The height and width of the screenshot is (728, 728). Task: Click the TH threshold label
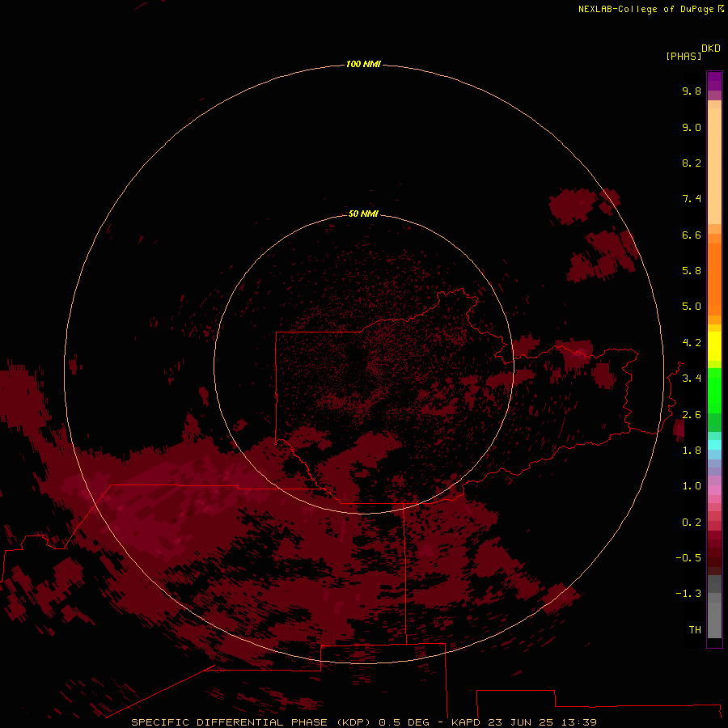click(x=695, y=630)
